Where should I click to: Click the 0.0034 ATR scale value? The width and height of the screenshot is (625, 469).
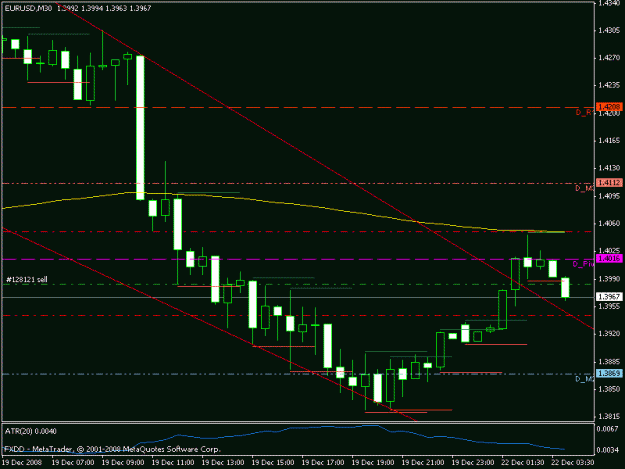609,451
